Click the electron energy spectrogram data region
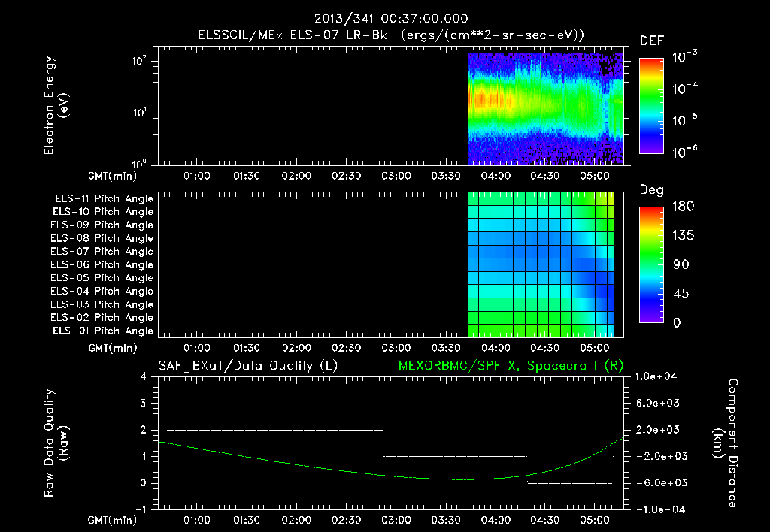The height and width of the screenshot is (532, 770). click(x=546, y=108)
